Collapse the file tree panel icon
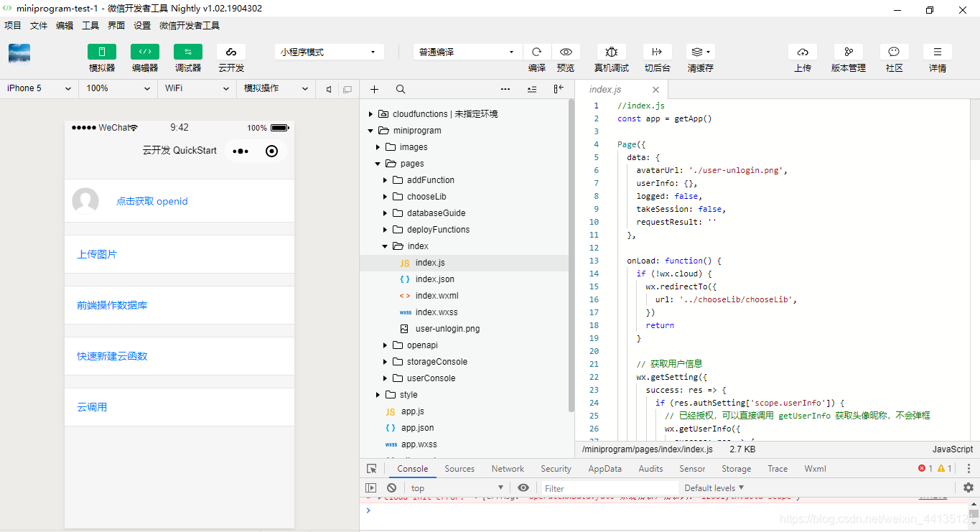 [x=559, y=89]
